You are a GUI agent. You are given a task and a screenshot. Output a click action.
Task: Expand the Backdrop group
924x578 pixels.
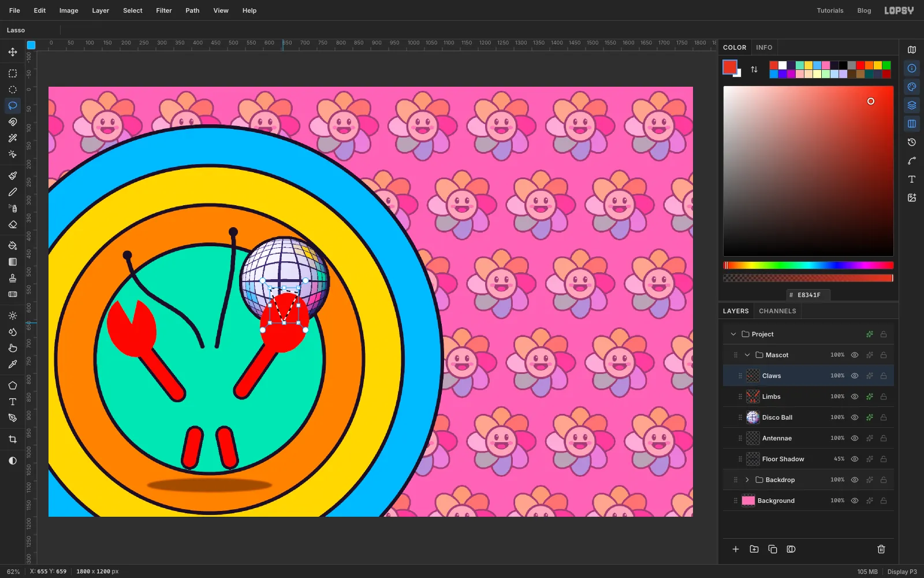(x=747, y=480)
